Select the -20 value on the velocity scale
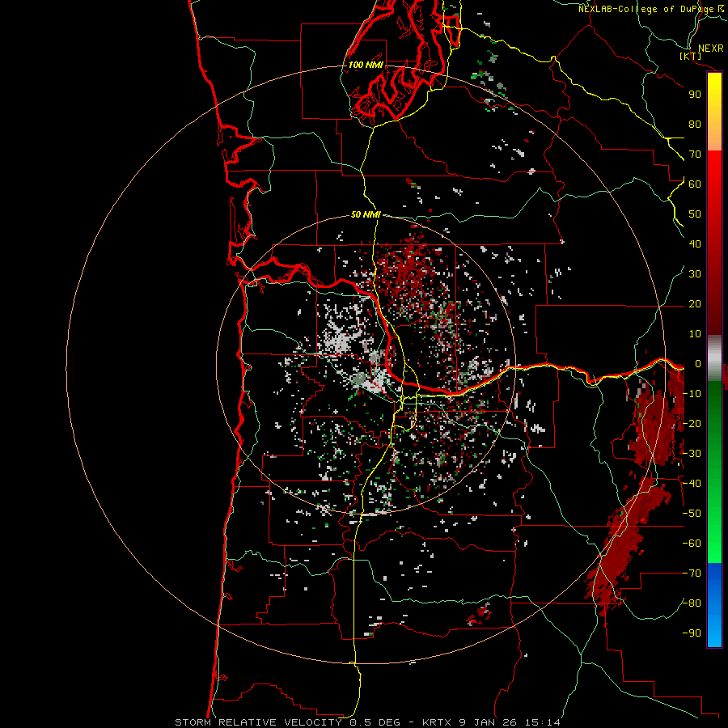 692,423
